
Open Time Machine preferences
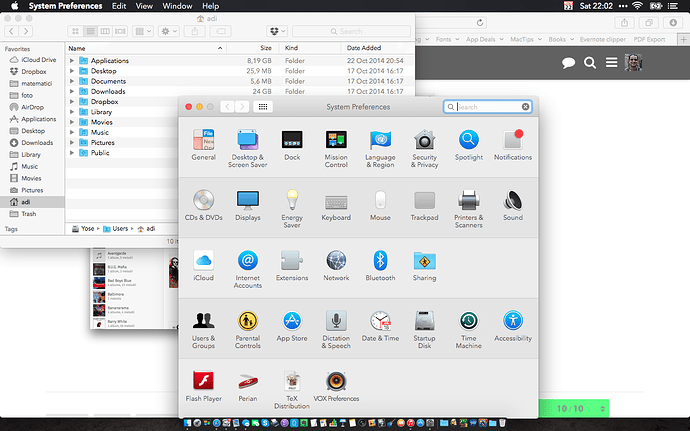coord(468,321)
